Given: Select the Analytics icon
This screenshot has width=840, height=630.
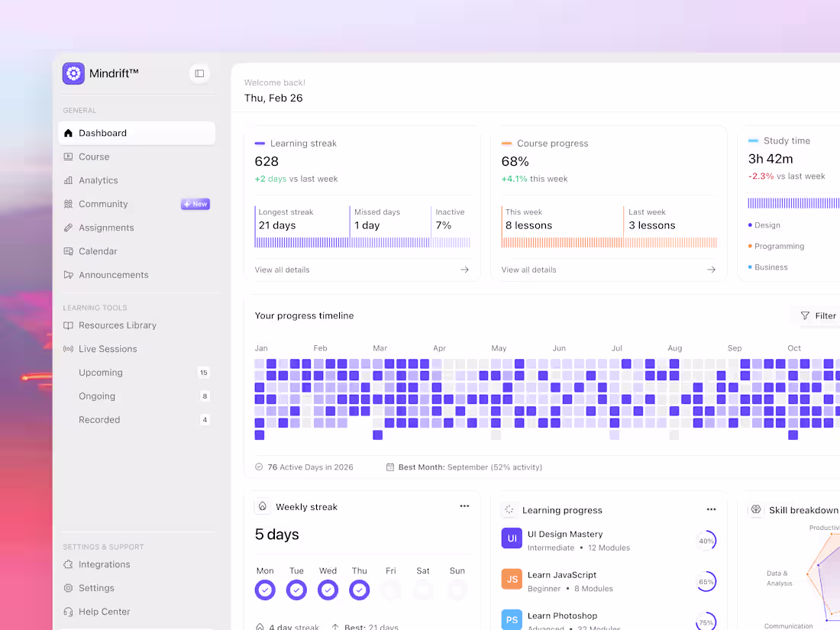Looking at the screenshot, I should pos(69,180).
